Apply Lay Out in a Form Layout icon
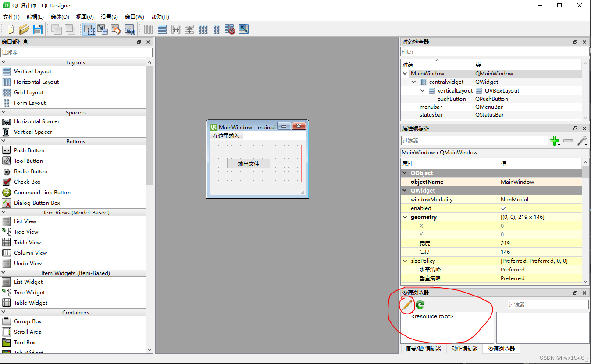Image resolution: width=591 pixels, height=364 pixels. coord(217,29)
